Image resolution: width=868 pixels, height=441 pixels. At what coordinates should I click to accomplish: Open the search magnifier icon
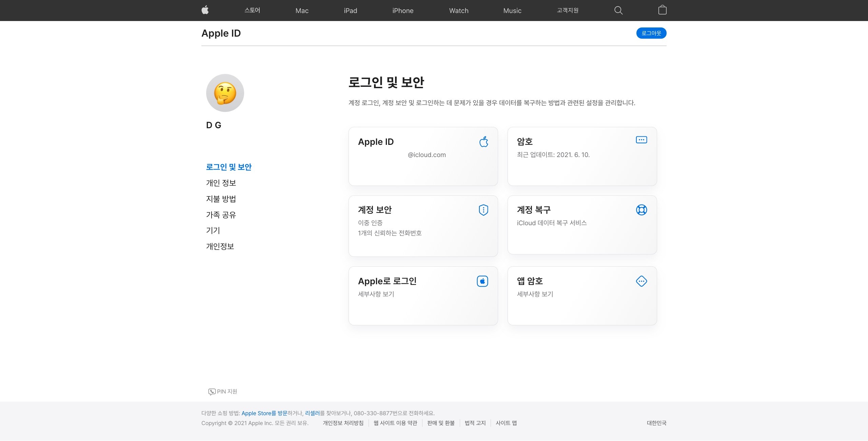click(x=618, y=10)
